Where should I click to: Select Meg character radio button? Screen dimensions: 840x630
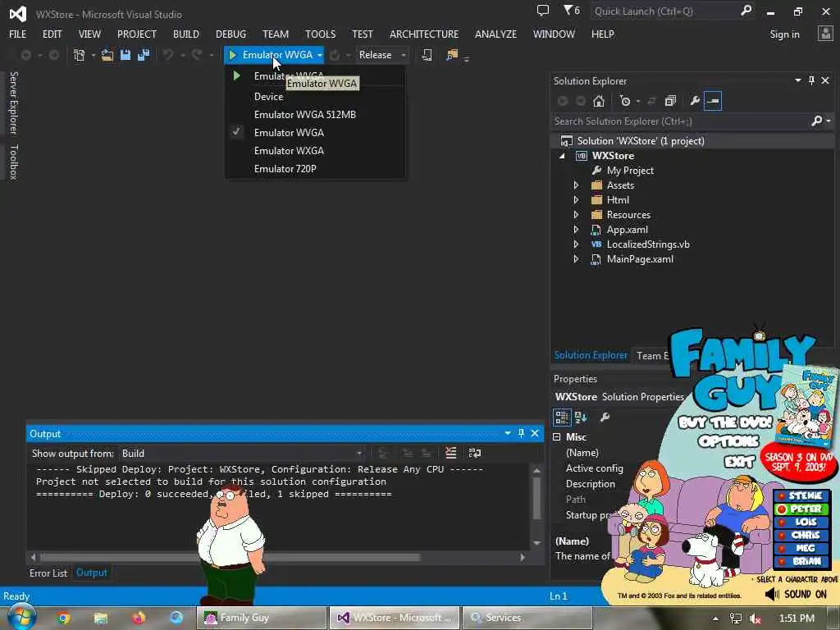[782, 548]
